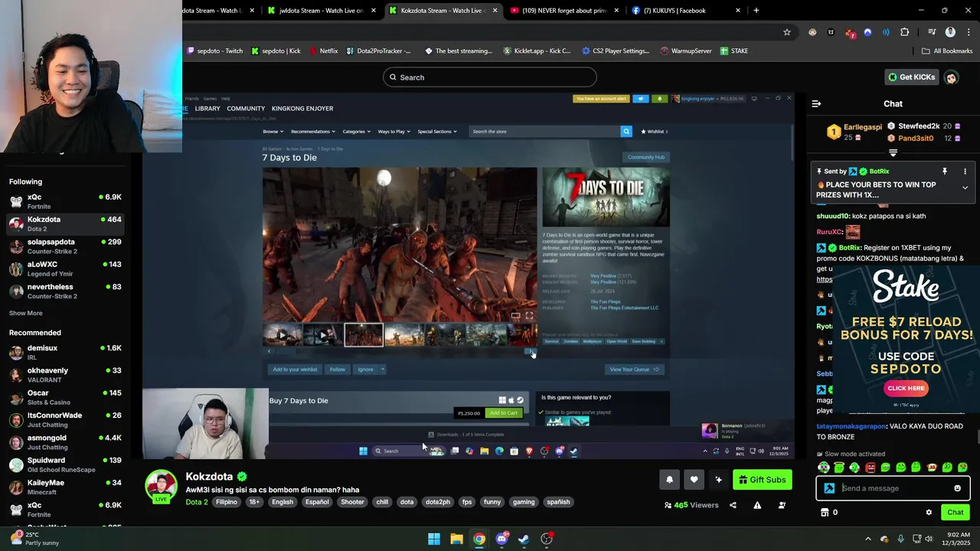
Task: Open chat settings gear icon
Action: click(929, 512)
